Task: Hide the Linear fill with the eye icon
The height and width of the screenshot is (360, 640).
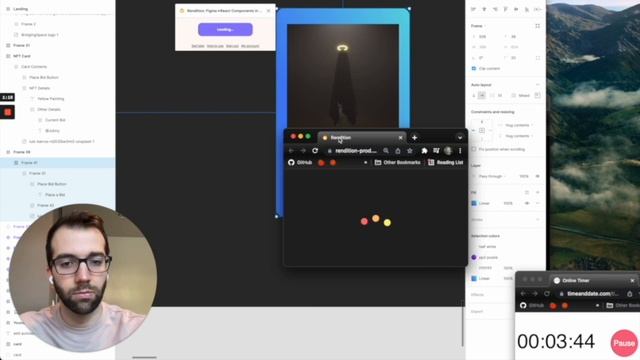Action: pyautogui.click(x=527, y=203)
